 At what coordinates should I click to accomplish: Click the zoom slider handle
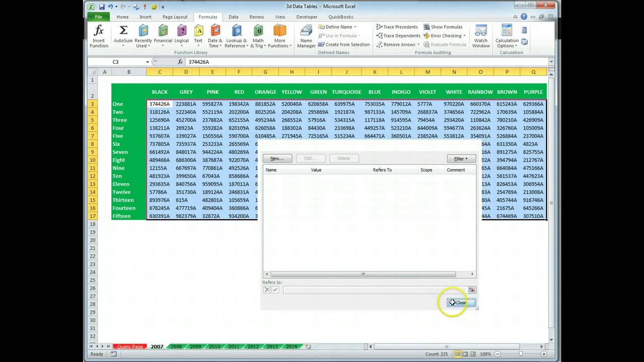(x=520, y=354)
